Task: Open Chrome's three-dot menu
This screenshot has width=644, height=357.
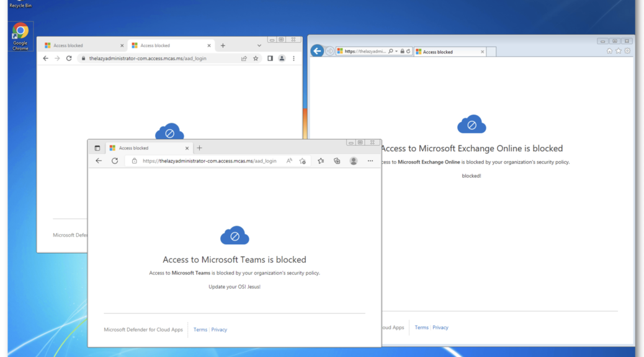Action: 293,58
